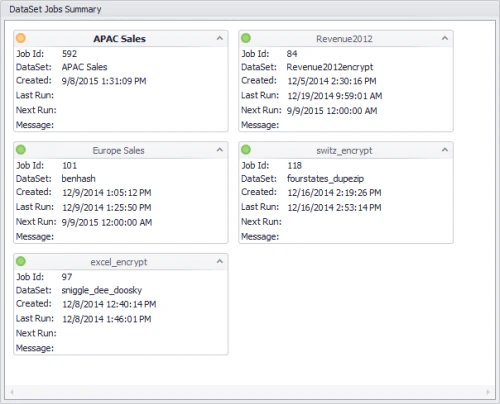Image resolution: width=500 pixels, height=404 pixels.
Task: Click DataSet value Revenue2012encrypt
Action: (330, 67)
